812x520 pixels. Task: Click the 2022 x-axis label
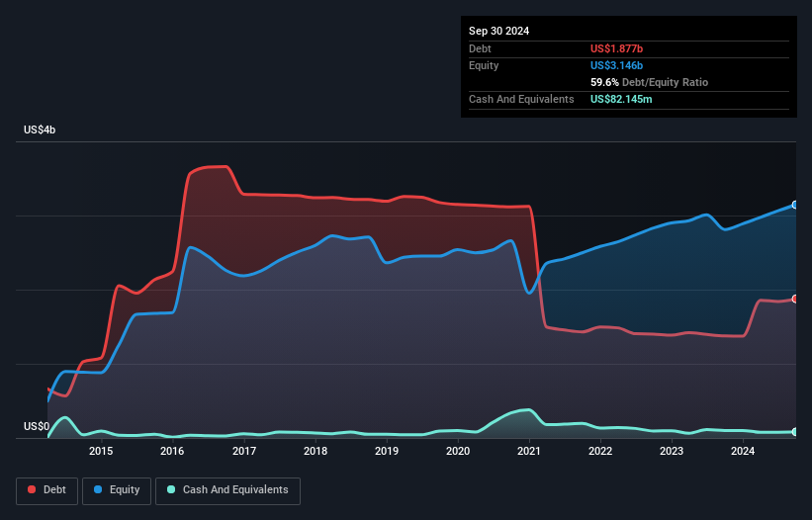[x=600, y=451]
